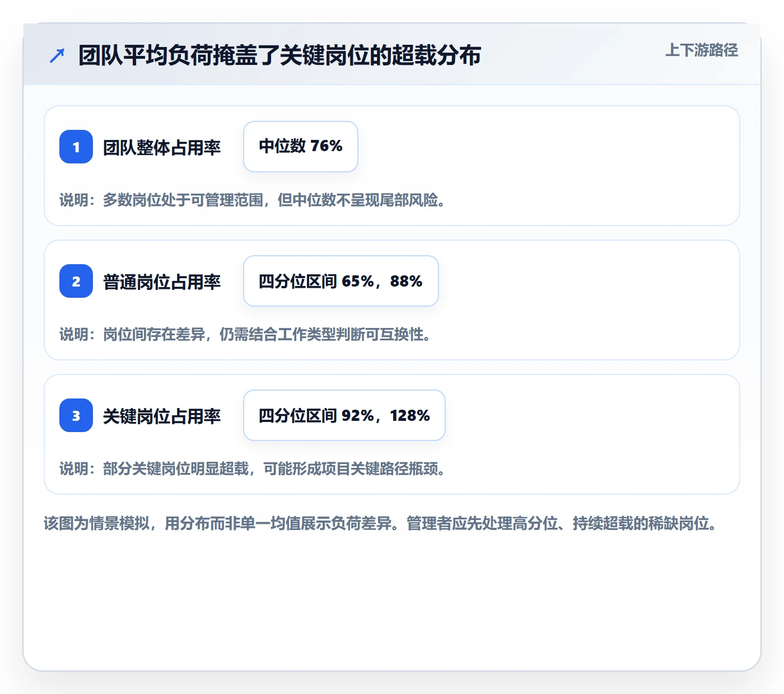784x694 pixels.
Task: Select the 普通岗位占用率 label
Action: [162, 282]
